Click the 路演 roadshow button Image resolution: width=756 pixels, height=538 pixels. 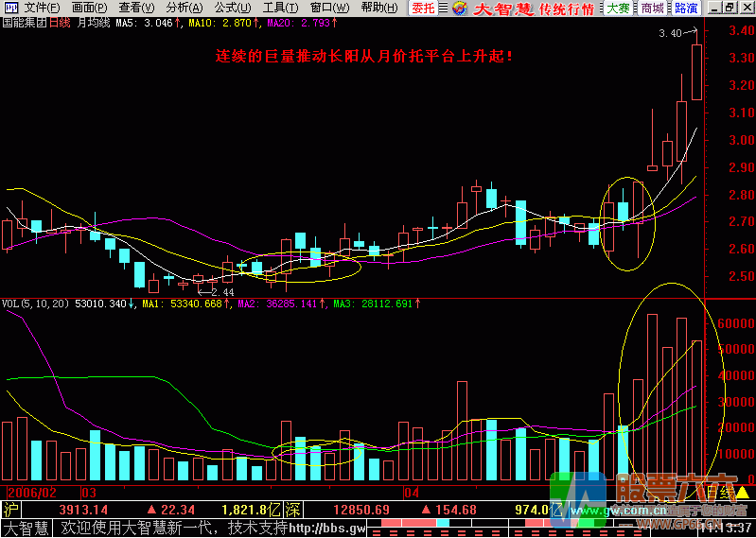coord(686,9)
